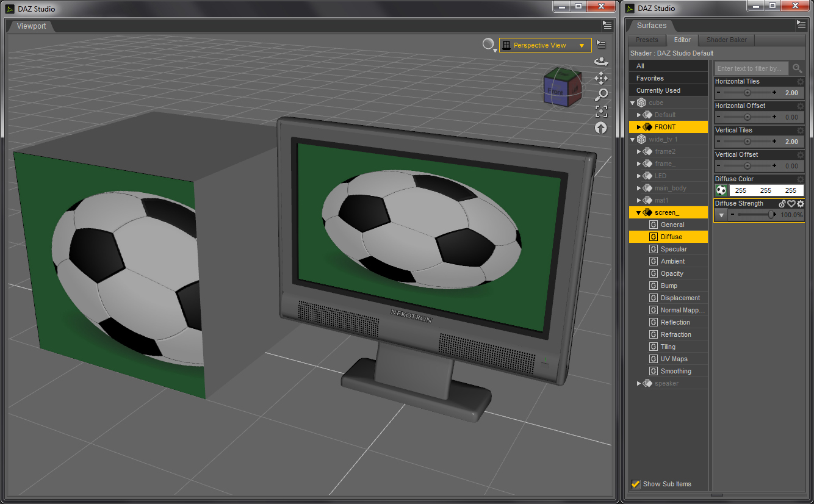Collapse the cube node in the surface tree

[x=633, y=103]
